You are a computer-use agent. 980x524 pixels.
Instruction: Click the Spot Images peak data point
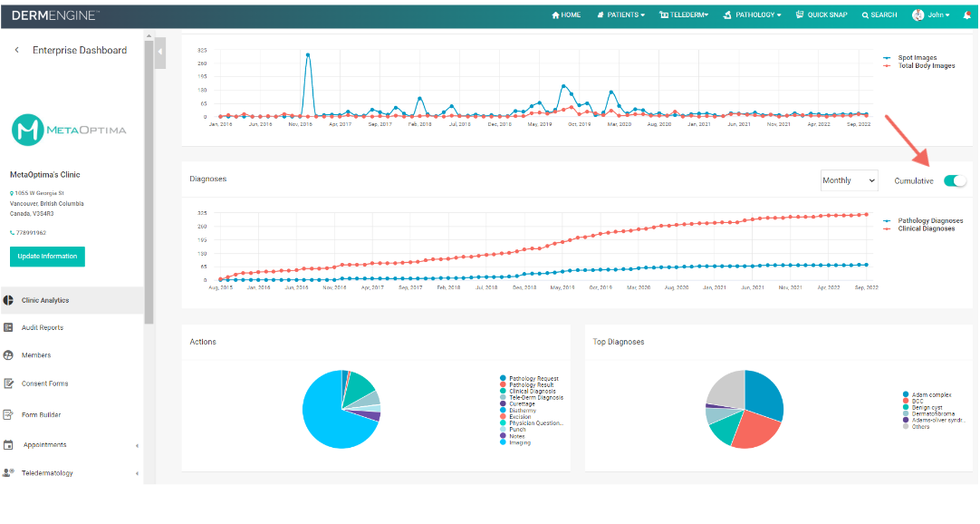click(308, 55)
